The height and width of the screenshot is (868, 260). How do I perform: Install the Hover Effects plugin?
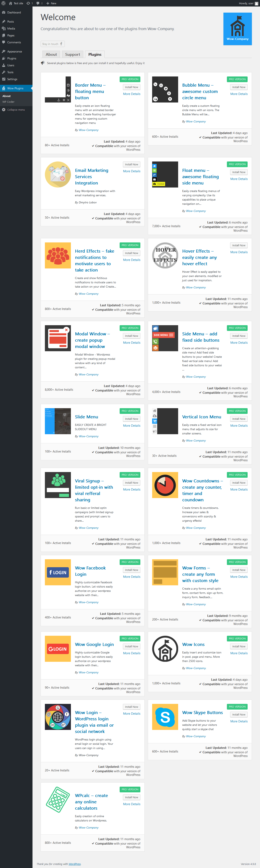tap(239, 245)
